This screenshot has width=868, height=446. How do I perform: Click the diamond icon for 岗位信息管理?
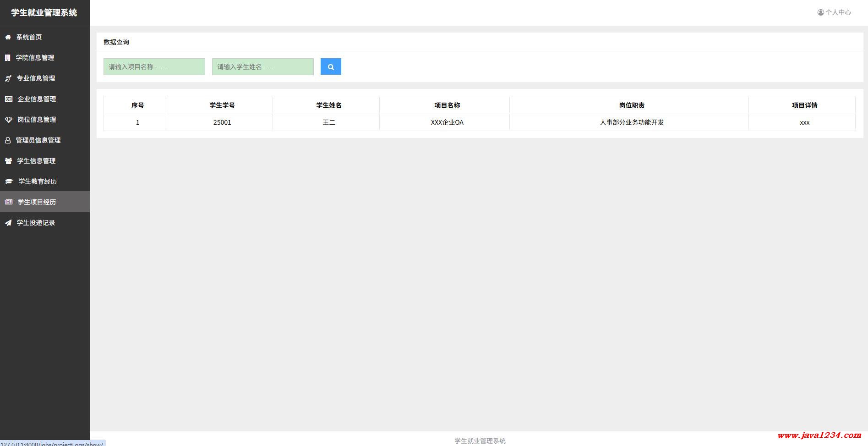tap(8, 120)
